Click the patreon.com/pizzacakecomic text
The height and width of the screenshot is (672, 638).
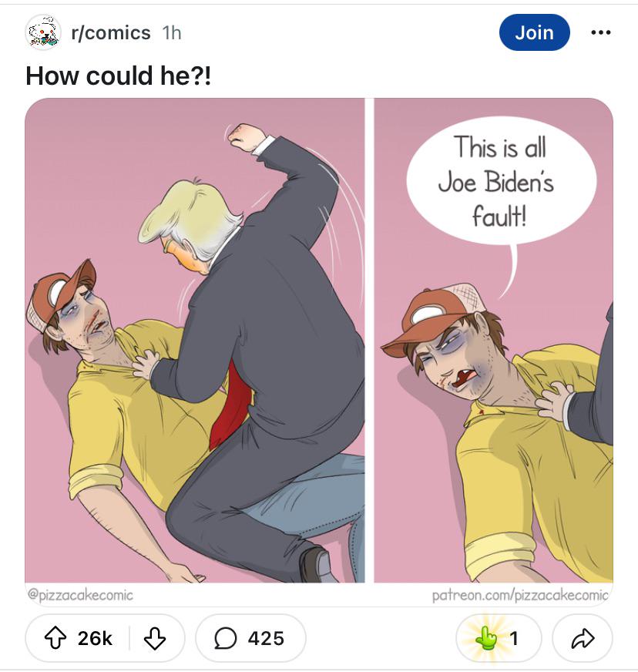520,595
